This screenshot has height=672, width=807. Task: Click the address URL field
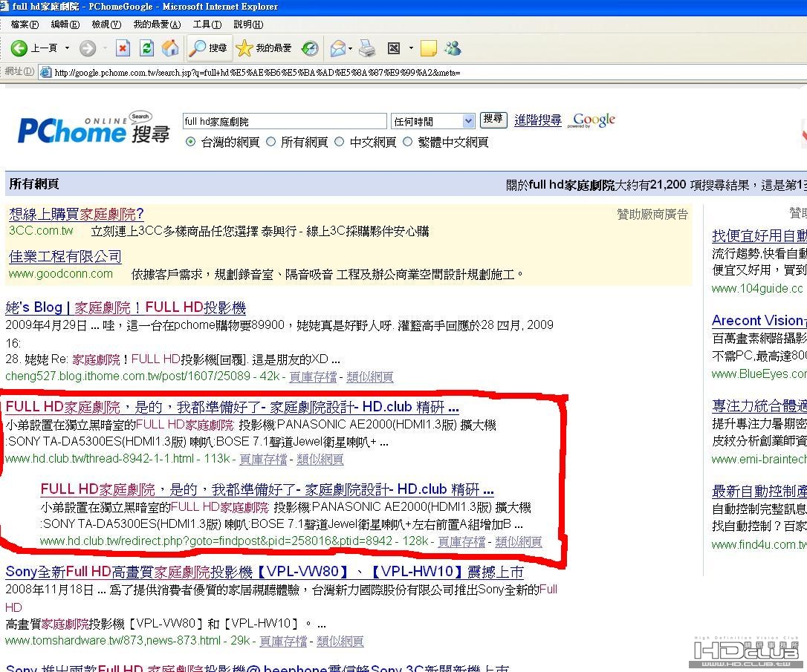pos(422,73)
